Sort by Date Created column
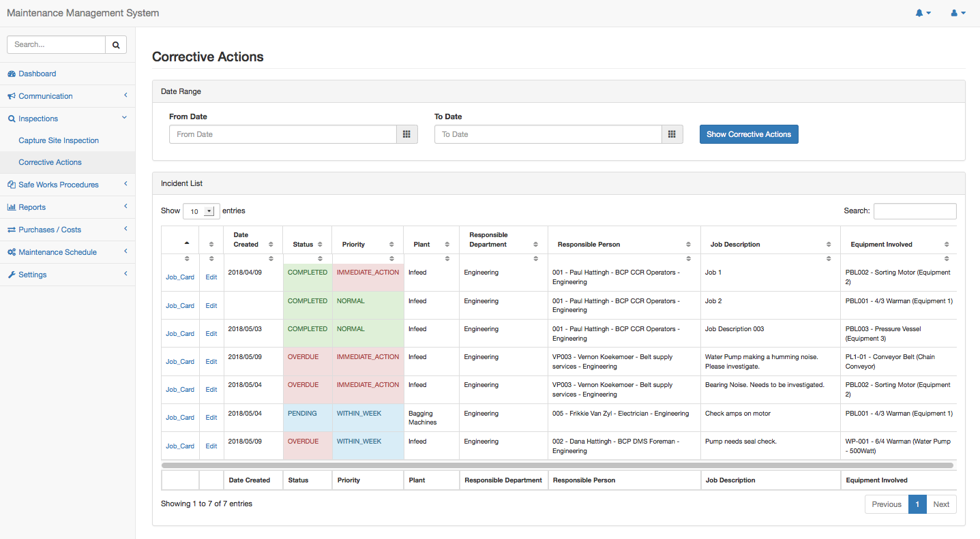 (x=252, y=240)
